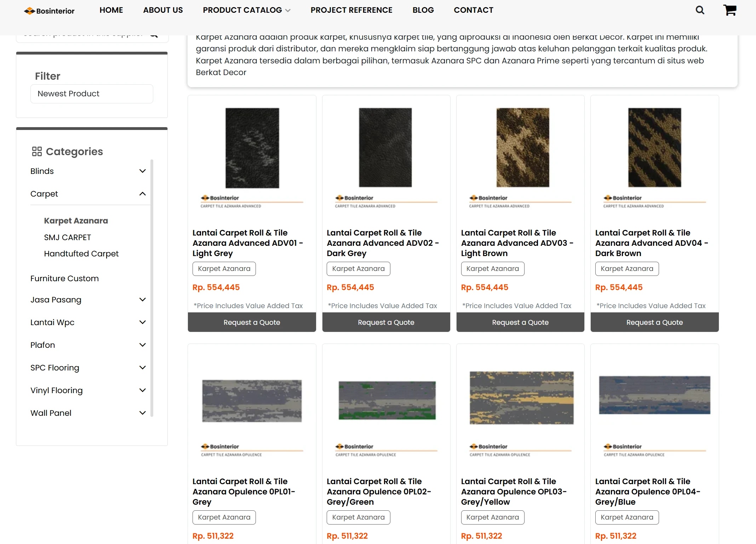
Task: Select the Wall Panel category
Action: [51, 413]
